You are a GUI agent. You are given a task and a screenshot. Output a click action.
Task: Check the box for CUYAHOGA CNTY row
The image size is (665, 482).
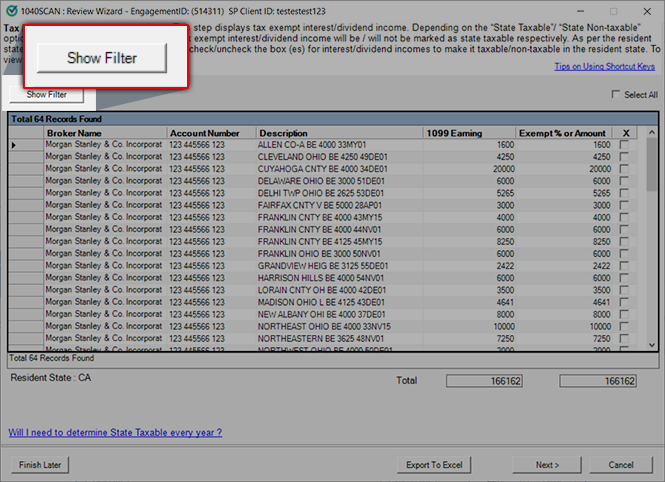click(625, 169)
